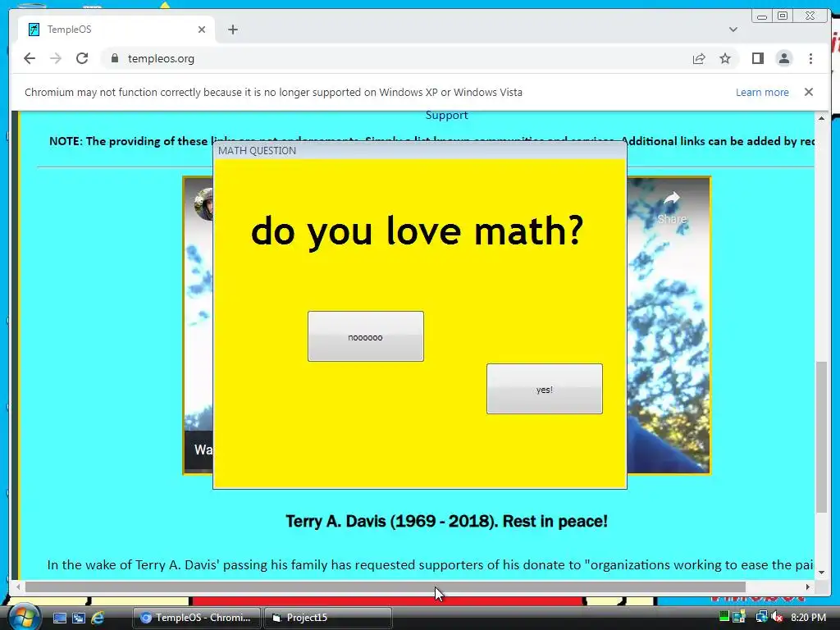Answer yes! to math question
The height and width of the screenshot is (630, 840).
click(x=545, y=389)
